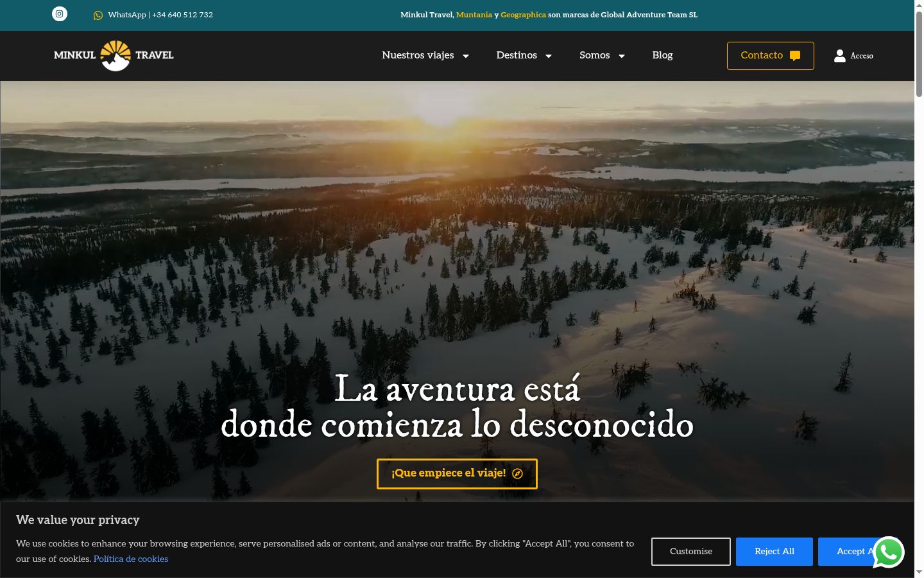This screenshot has height=578, width=924.
Task: Click the WhatsApp icon beside phone number
Action: [x=98, y=15]
